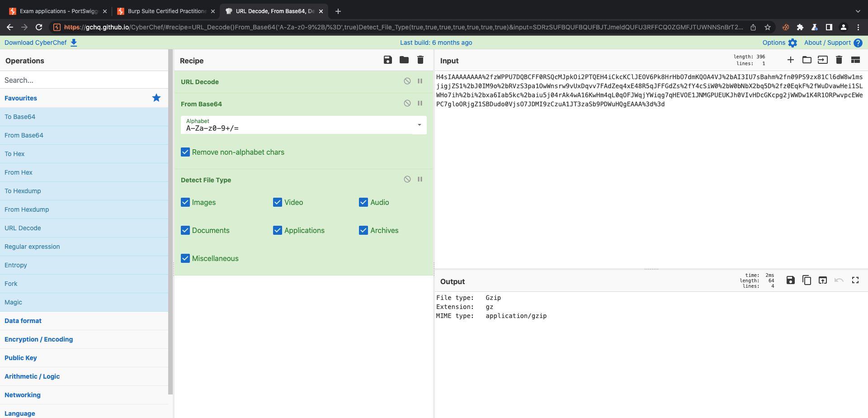
Task: Click the About / Support question mark icon
Action: (x=858, y=43)
